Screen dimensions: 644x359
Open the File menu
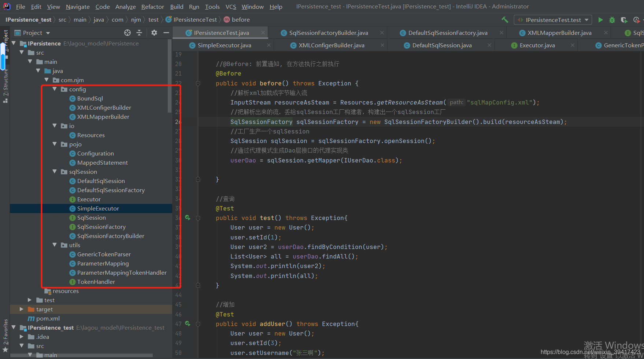coord(21,7)
